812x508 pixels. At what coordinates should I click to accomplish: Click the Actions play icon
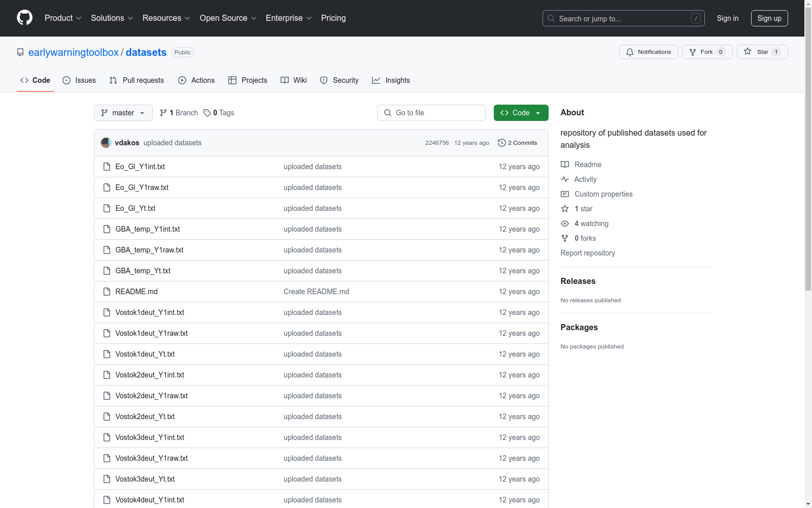pyautogui.click(x=182, y=80)
